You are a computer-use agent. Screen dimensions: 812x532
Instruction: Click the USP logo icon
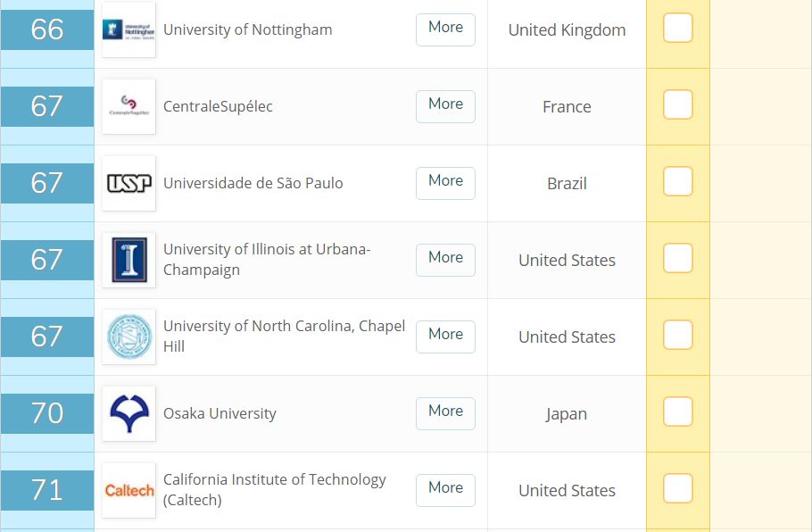(x=129, y=183)
